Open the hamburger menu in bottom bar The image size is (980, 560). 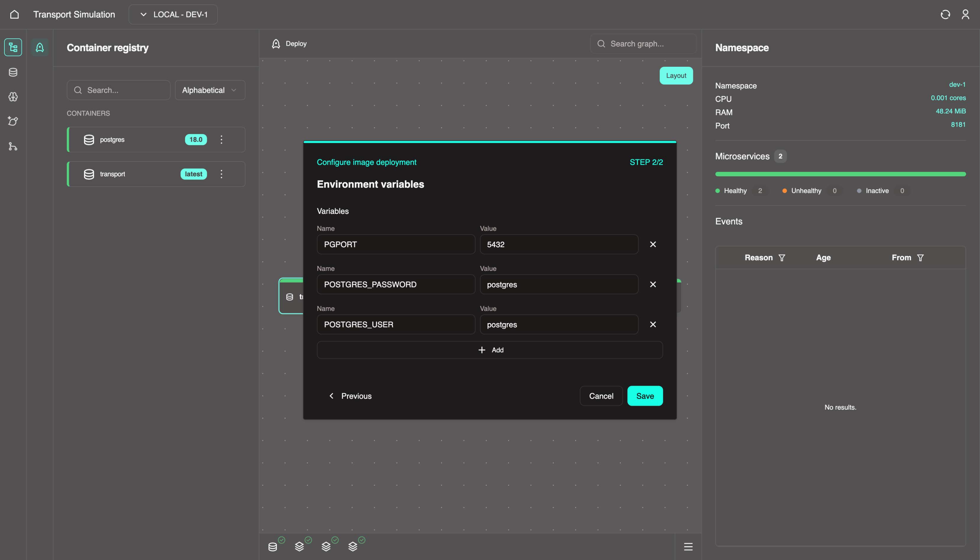pos(688,546)
